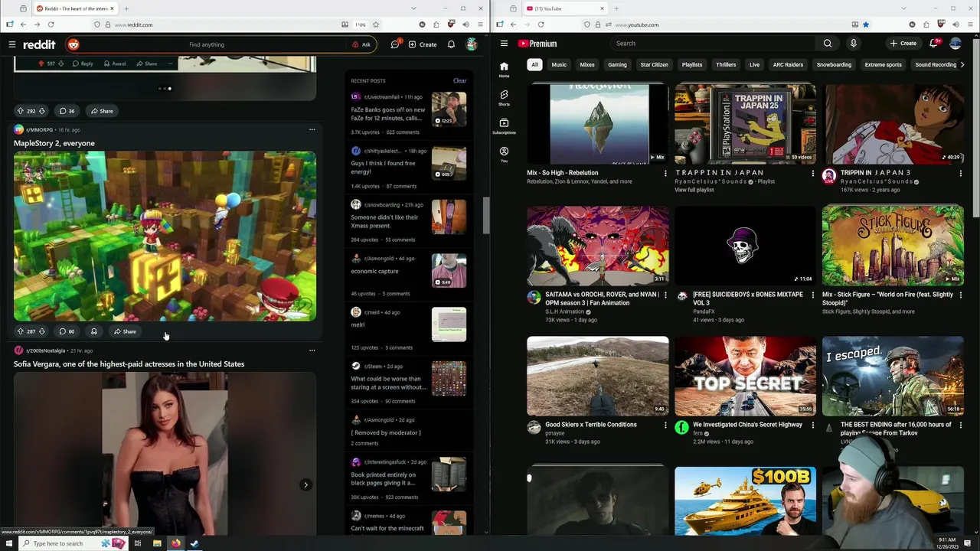Open YouTube Shorts in sidebar

click(504, 97)
